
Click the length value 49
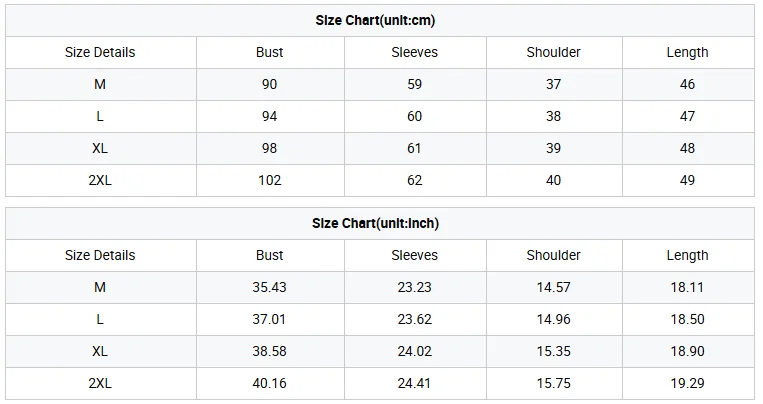pos(687,180)
